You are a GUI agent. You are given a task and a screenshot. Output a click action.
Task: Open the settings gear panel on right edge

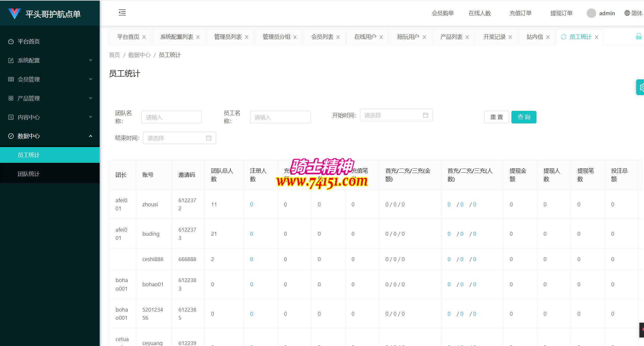641,87
